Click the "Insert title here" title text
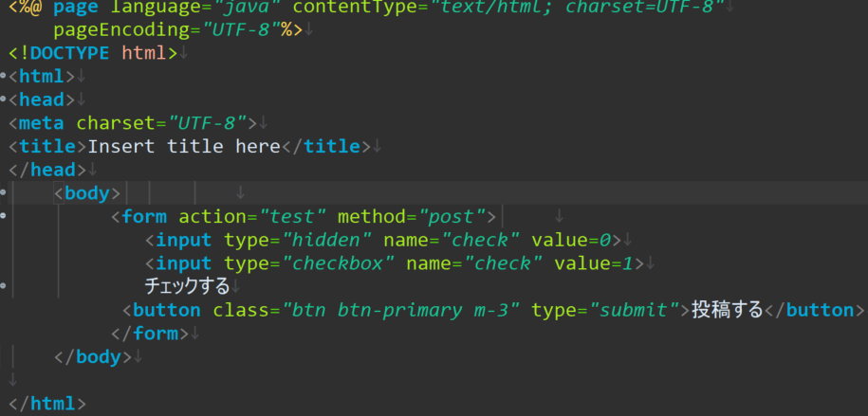This screenshot has height=416, width=868. 184,147
